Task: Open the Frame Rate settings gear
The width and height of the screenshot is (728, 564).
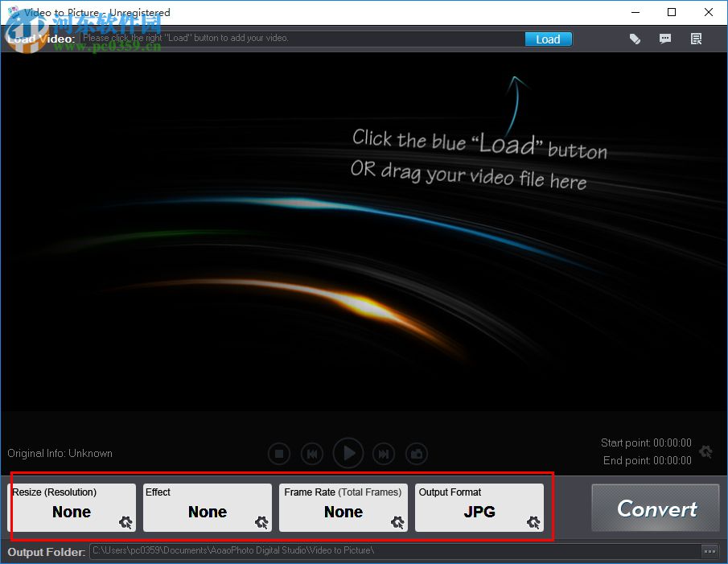Action: point(397,522)
